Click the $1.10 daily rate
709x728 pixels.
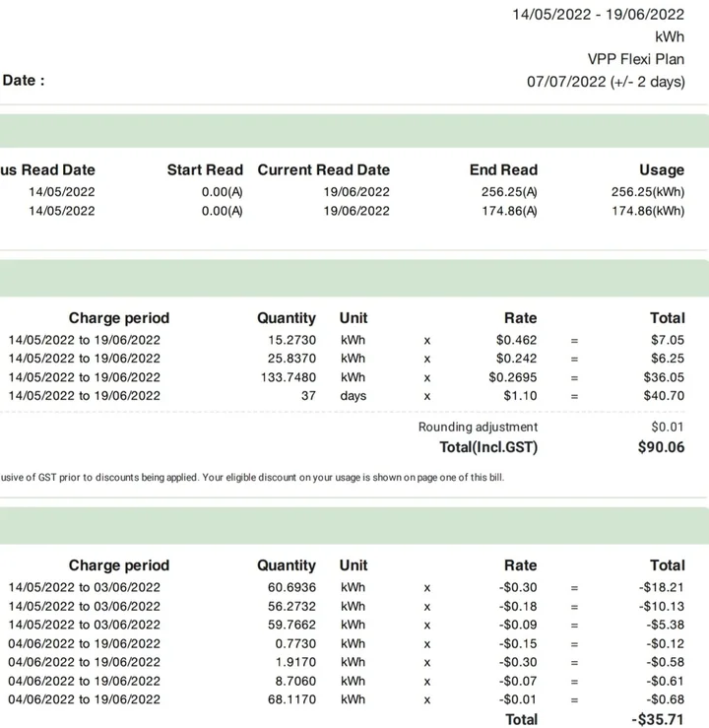tap(517, 396)
